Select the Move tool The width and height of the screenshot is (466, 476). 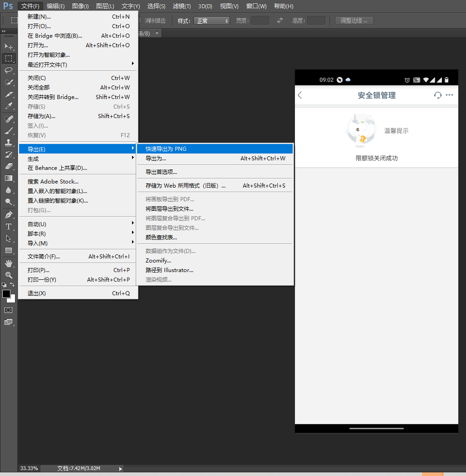[9, 46]
